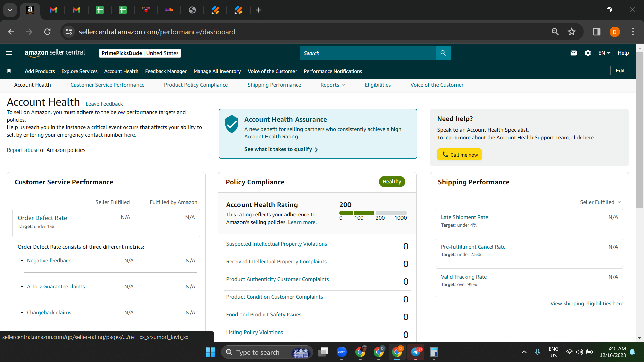Open the Voice of the Customer tab

(x=437, y=85)
